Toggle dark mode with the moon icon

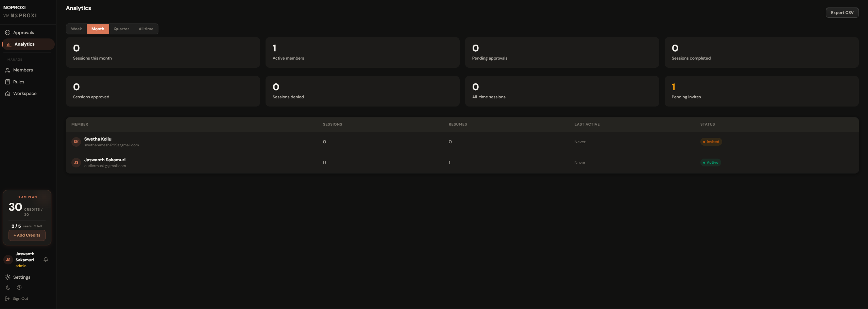pyautogui.click(x=8, y=288)
